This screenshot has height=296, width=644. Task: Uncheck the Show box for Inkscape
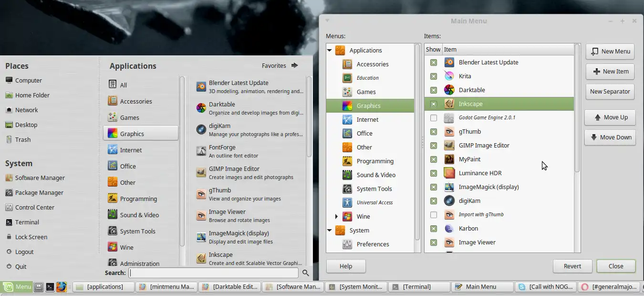434,104
